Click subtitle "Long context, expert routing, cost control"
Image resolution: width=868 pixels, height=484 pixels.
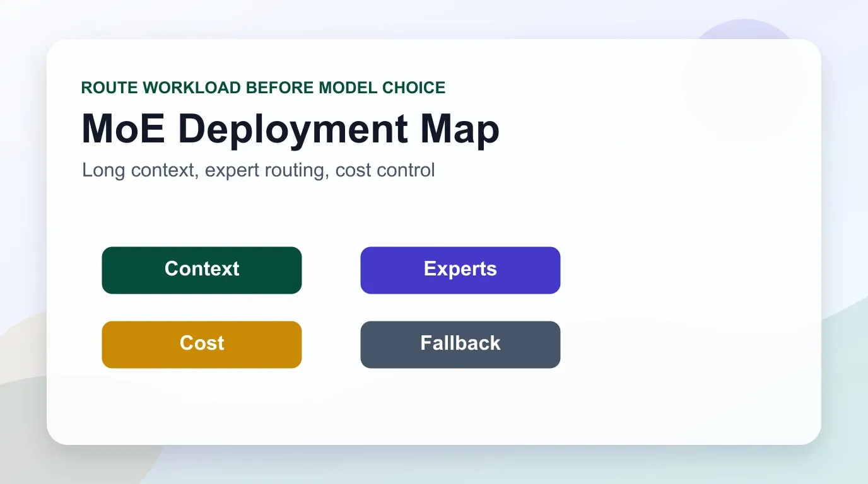[x=259, y=170]
